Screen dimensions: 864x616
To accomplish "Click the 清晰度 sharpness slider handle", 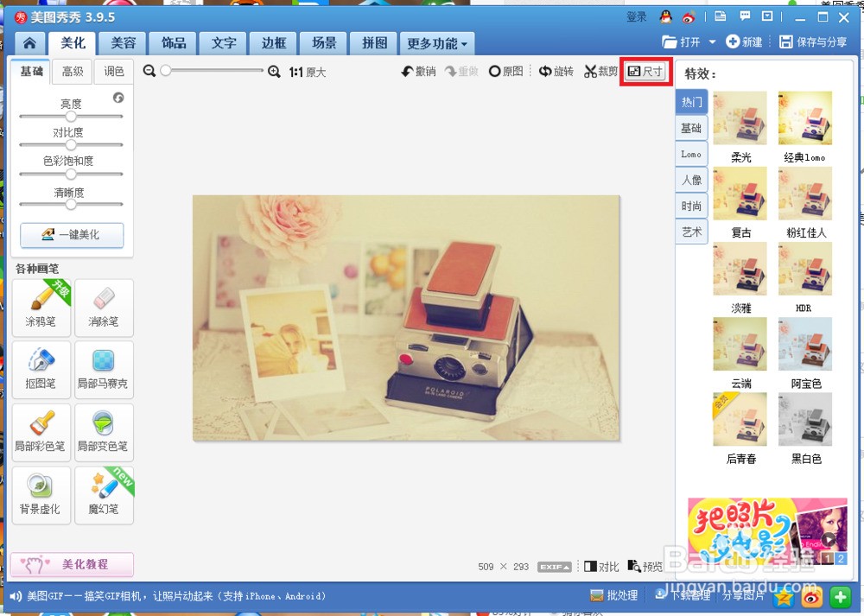I will point(71,204).
